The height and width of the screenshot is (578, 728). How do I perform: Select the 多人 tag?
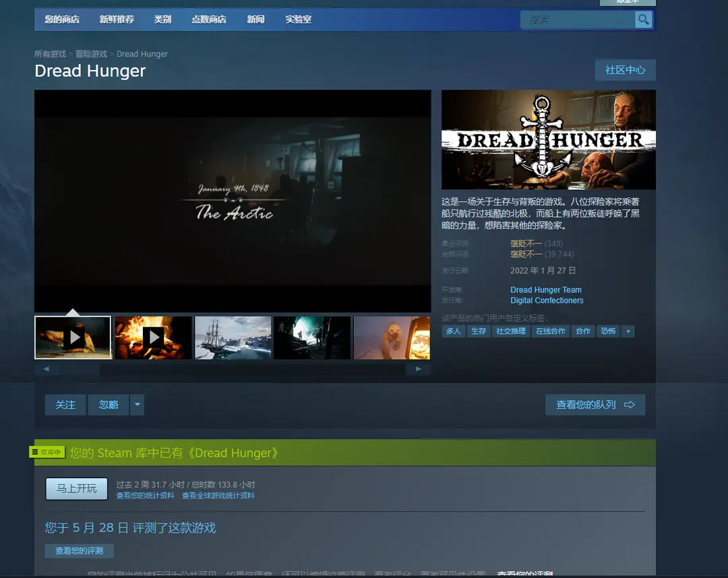[453, 331]
